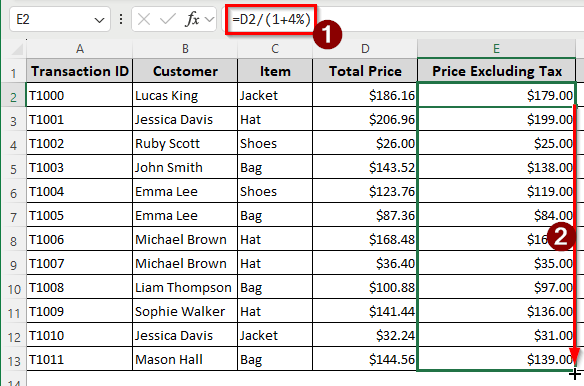
Task: Select price excluding tax $136.00
Action: click(x=496, y=311)
